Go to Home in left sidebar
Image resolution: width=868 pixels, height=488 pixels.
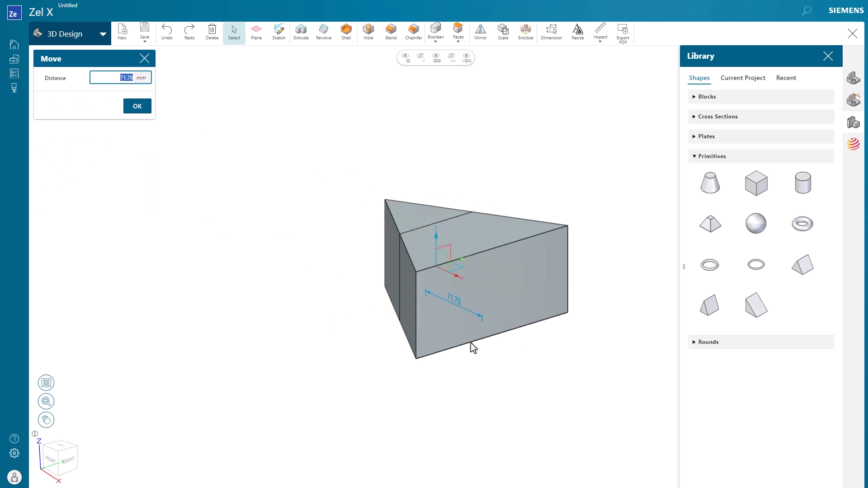pos(14,44)
